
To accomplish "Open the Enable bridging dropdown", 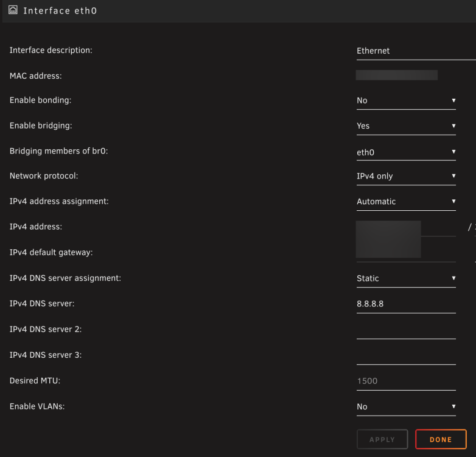I will (x=406, y=126).
